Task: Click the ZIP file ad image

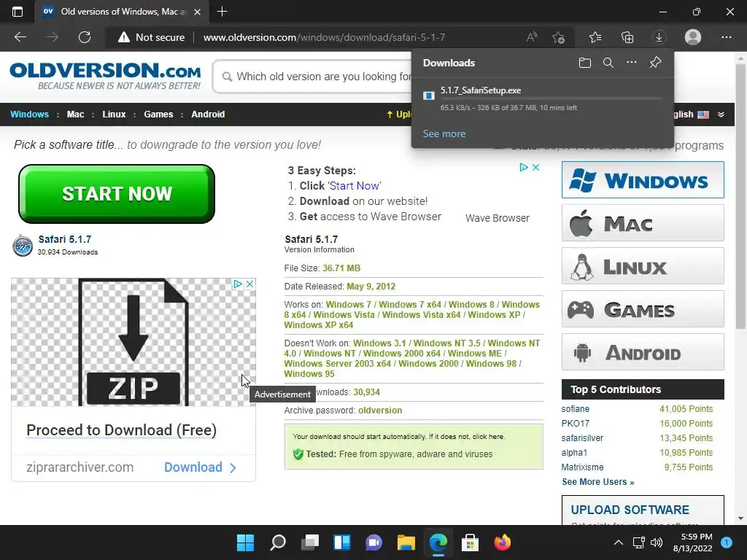Action: point(133,343)
